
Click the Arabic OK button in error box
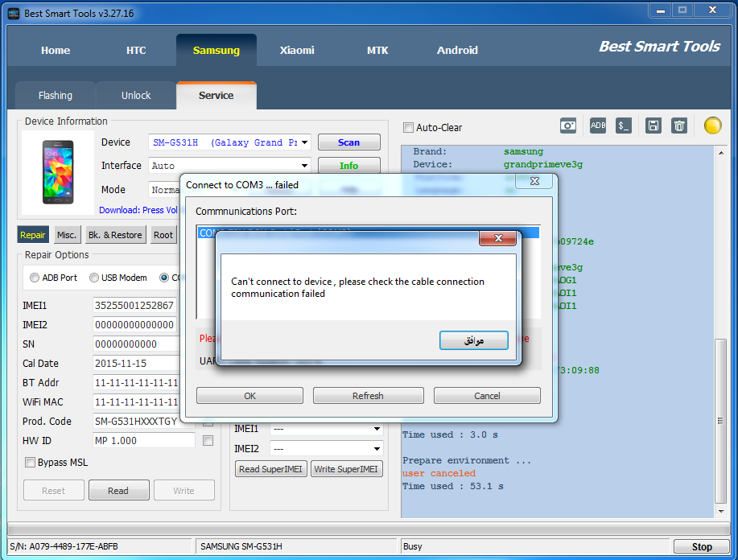coord(473,340)
